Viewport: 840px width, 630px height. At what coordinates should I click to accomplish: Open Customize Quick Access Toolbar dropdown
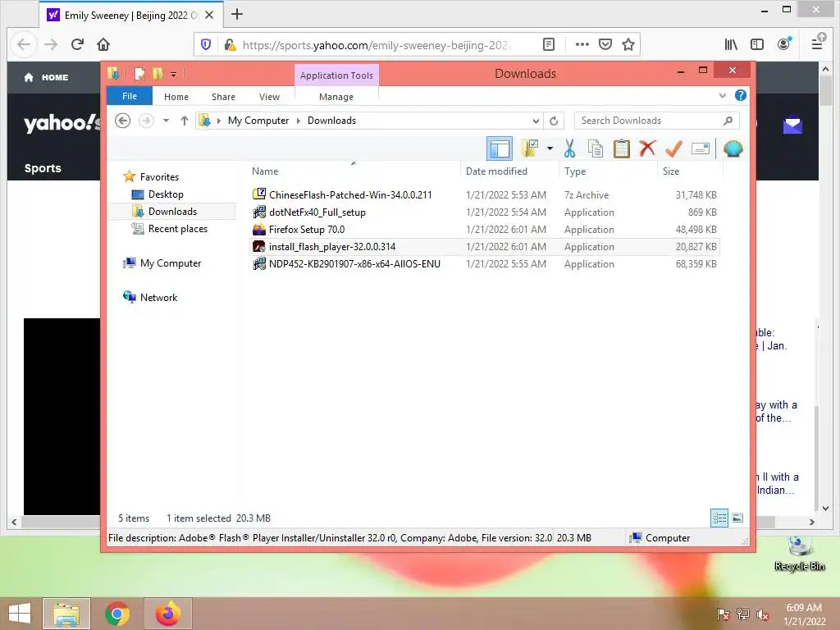(174, 75)
